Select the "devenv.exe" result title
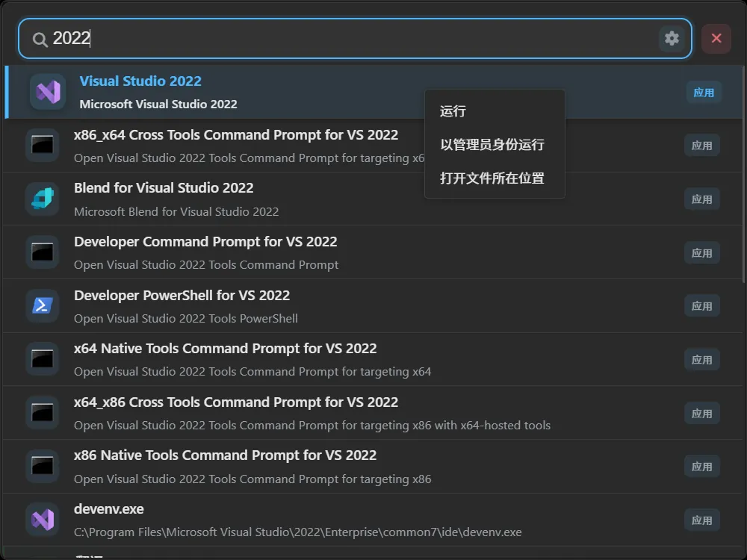Image resolution: width=747 pixels, height=560 pixels. point(108,509)
